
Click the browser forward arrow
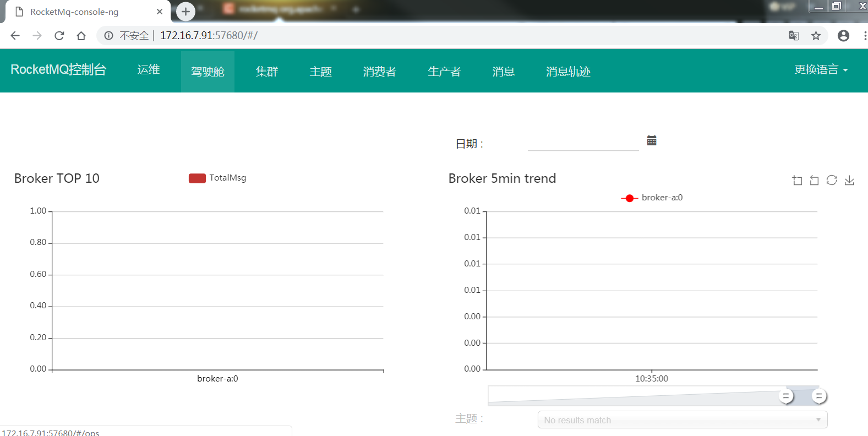pos(37,35)
